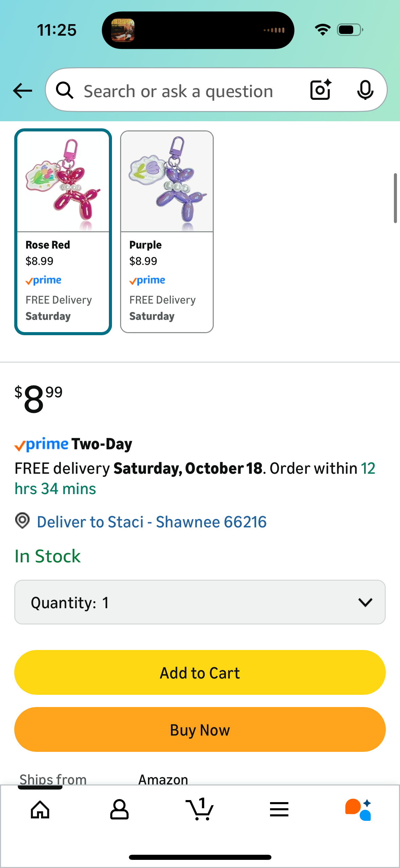Open the shopping cart icon
The height and width of the screenshot is (868, 400).
pos(200,810)
